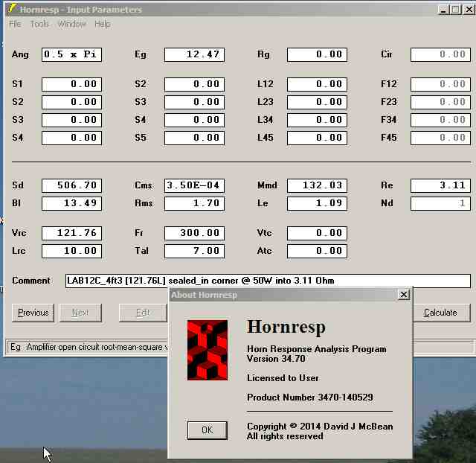Click the Sd field showing 506.70

coord(71,185)
